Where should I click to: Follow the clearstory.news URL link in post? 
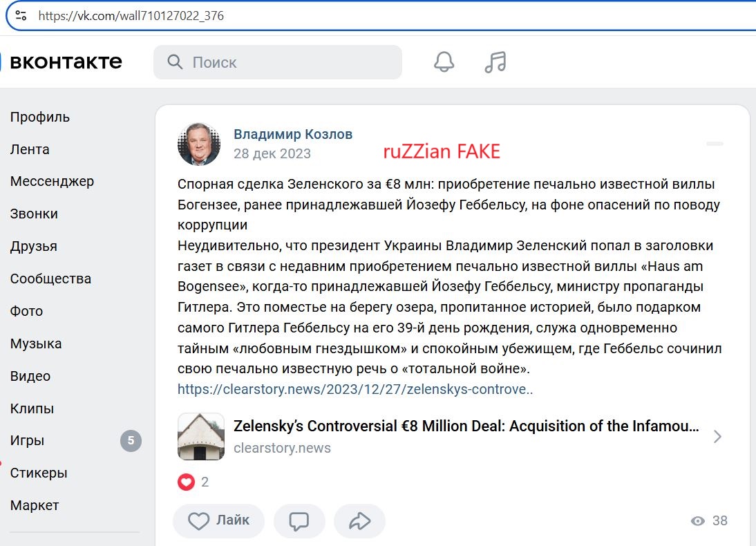tap(355, 388)
